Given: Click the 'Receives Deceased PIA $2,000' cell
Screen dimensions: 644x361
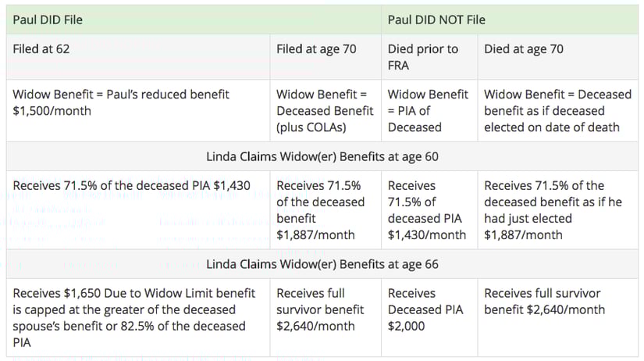Looking at the screenshot, I should coord(429,317).
